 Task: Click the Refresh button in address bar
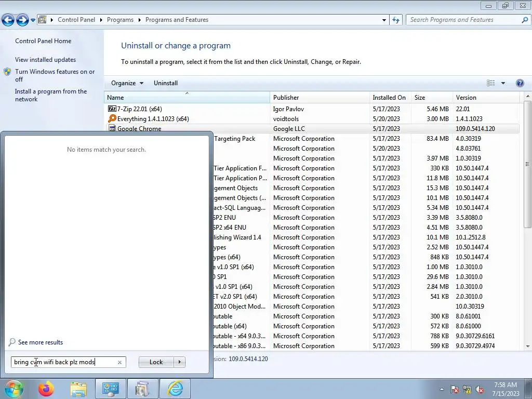(x=396, y=20)
